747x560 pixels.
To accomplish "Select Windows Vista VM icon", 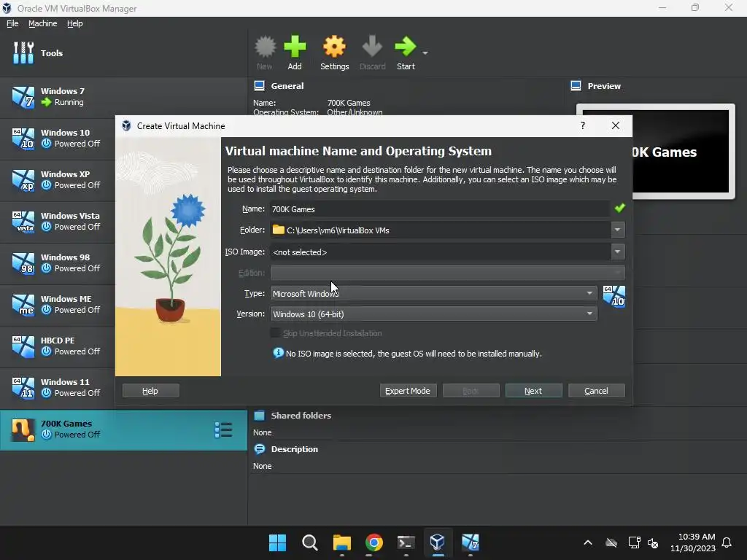I will tap(23, 222).
